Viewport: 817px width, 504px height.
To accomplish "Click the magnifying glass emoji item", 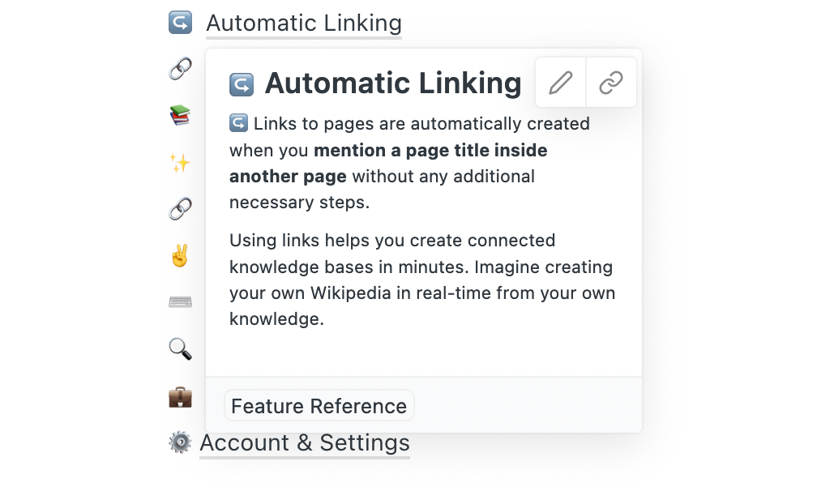I will [x=180, y=349].
